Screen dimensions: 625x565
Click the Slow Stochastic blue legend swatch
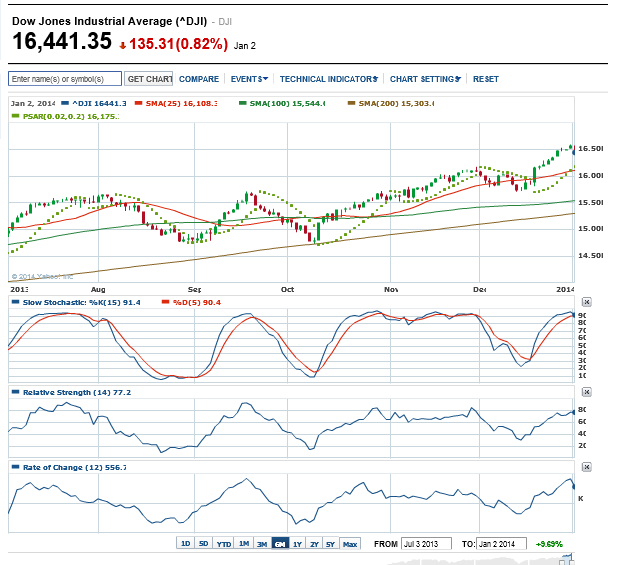point(16,302)
